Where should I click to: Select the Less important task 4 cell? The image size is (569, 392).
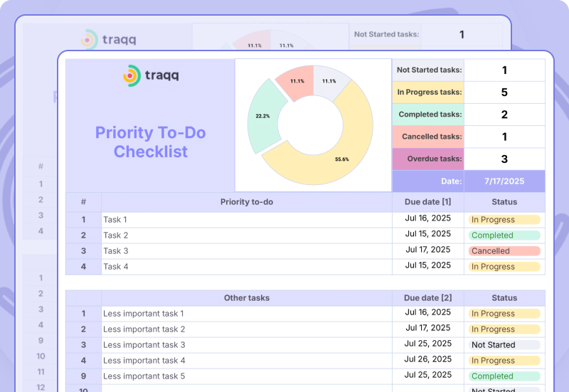tap(247, 361)
